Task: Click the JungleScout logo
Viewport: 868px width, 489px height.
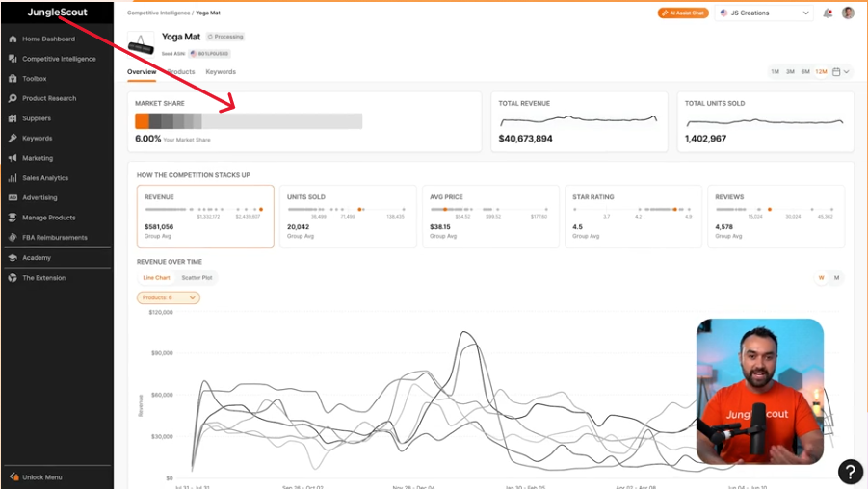Action: (x=57, y=13)
